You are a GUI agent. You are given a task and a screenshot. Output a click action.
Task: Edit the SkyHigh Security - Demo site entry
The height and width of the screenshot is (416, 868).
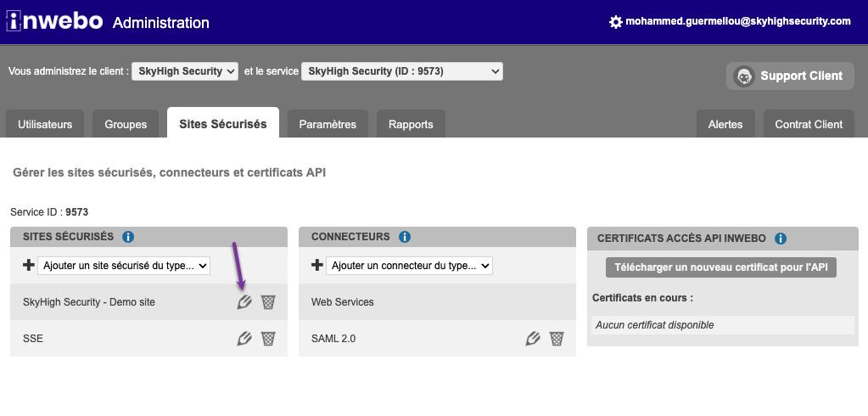pyautogui.click(x=244, y=301)
